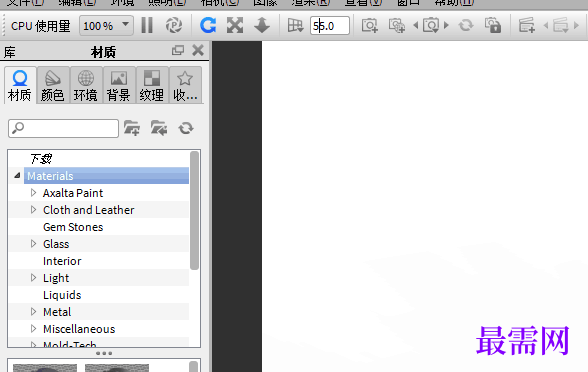Switch to the 背景 backplates tab

coord(119,86)
